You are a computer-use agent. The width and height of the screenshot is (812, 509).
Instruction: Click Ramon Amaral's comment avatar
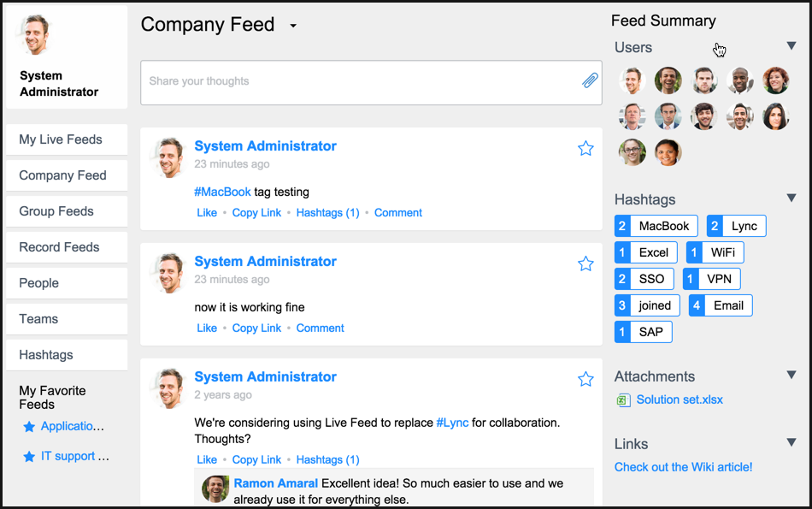pos(215,488)
